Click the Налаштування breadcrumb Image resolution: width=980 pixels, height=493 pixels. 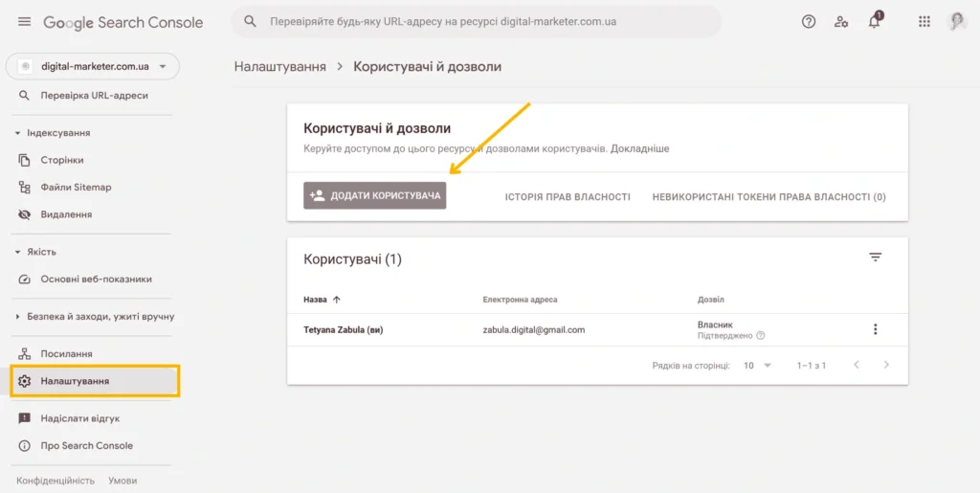[280, 66]
